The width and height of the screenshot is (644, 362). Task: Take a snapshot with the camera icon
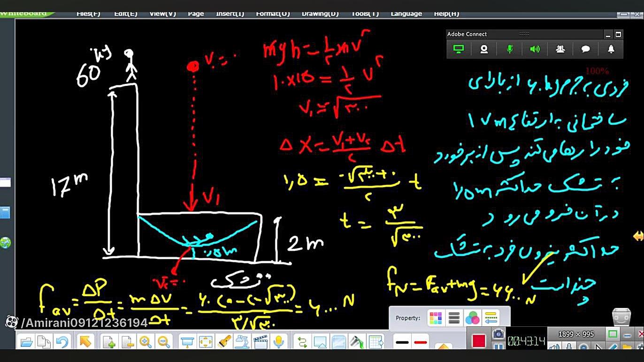tap(498, 333)
